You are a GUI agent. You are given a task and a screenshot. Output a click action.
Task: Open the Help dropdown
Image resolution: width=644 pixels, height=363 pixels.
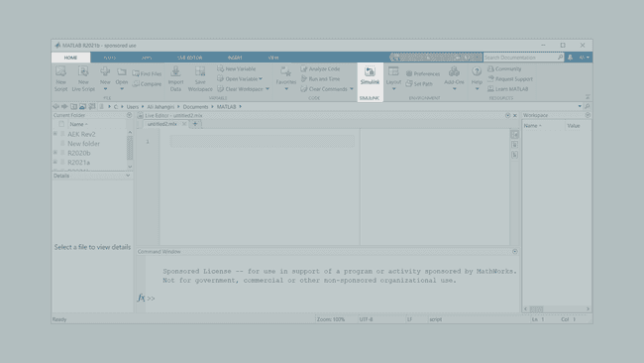click(x=477, y=89)
